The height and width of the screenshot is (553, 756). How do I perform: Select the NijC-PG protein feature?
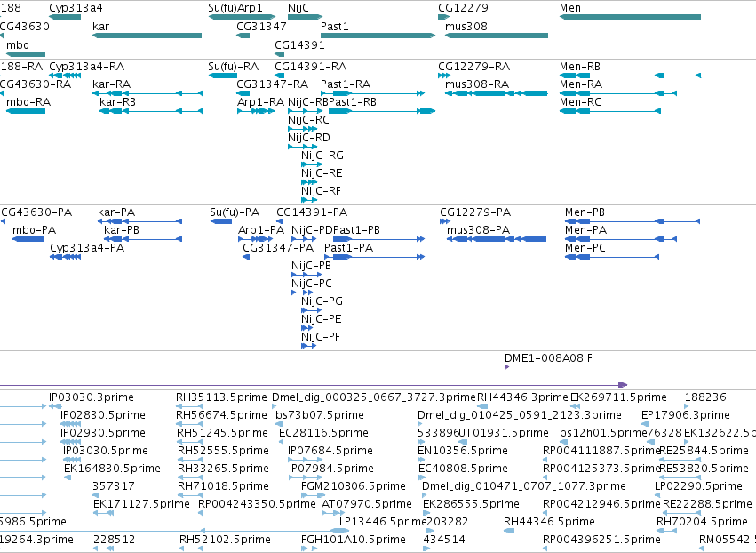311,310
